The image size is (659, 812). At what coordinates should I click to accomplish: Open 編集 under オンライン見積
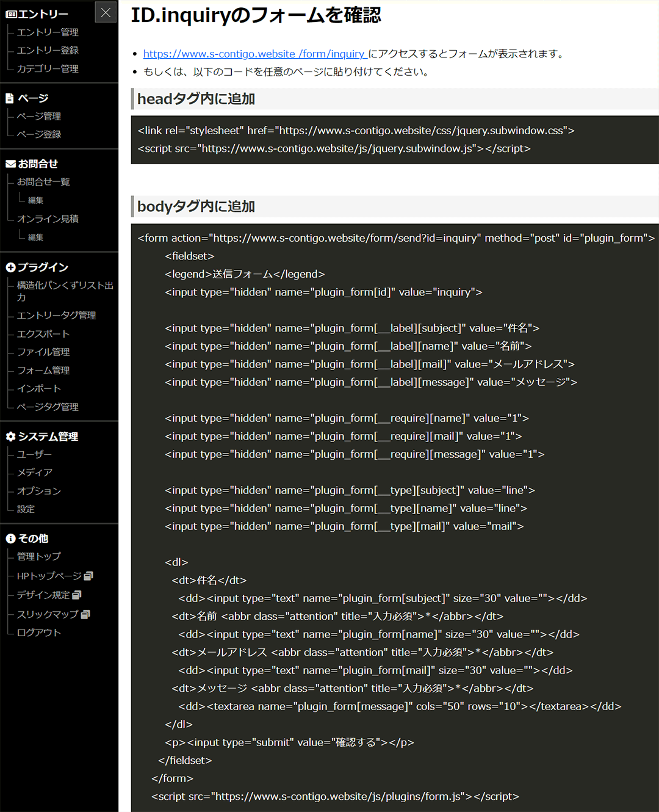click(x=35, y=237)
